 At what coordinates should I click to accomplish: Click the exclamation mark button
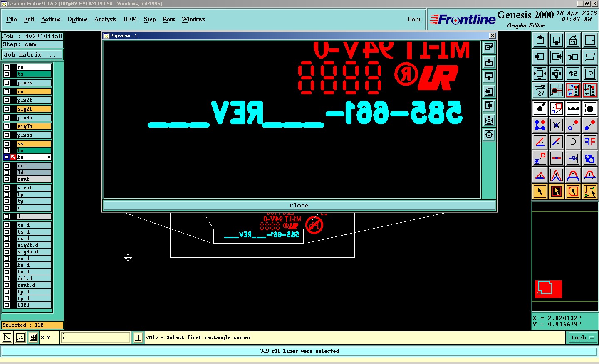(138, 337)
